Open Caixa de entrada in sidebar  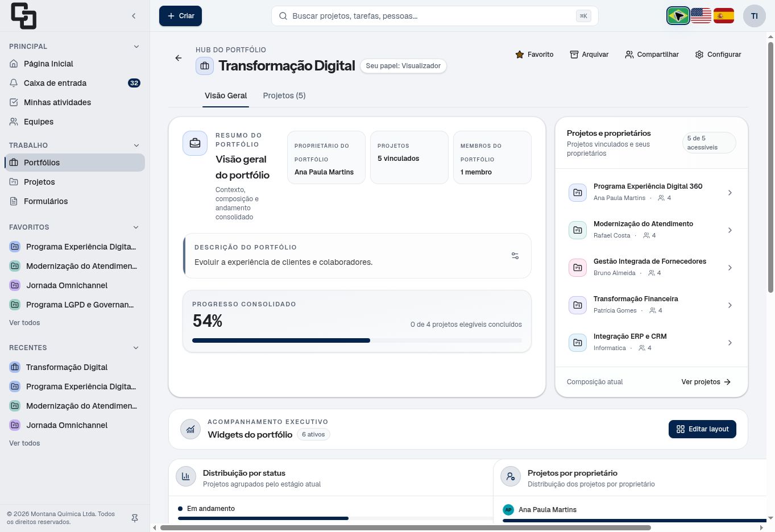[x=74, y=83]
